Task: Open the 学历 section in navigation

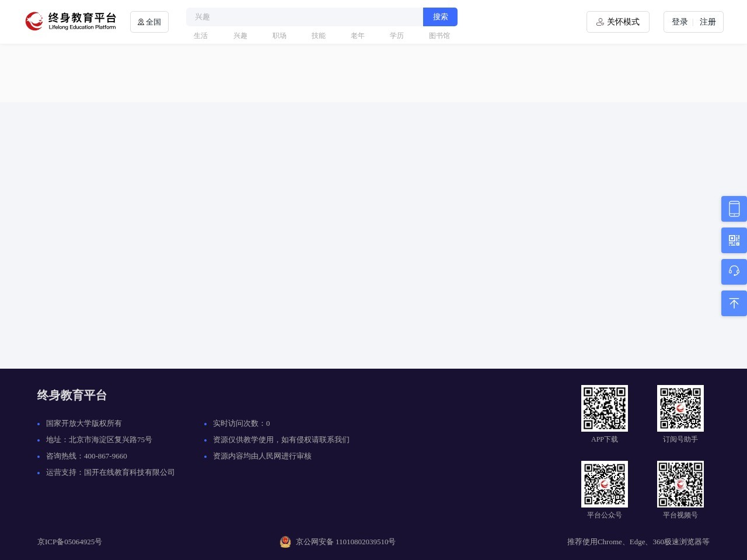Action: [x=396, y=36]
